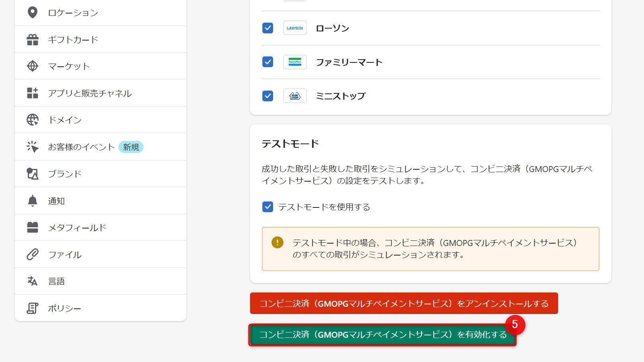
Task: Click the MINISTOP store logo
Action: click(x=295, y=96)
